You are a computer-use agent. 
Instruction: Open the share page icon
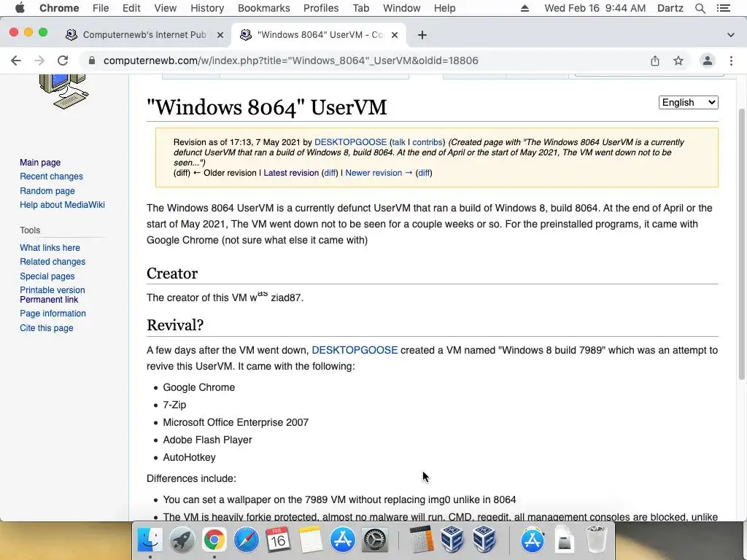tap(655, 61)
